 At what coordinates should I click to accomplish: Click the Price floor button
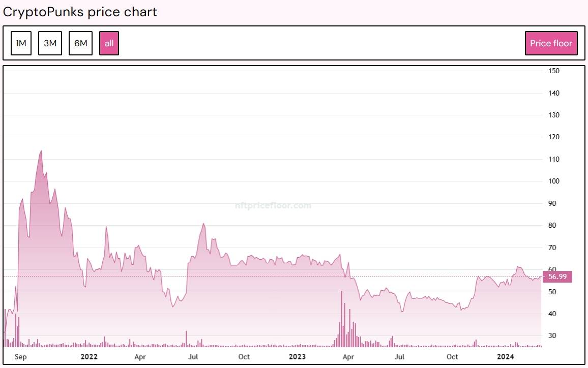click(x=551, y=43)
